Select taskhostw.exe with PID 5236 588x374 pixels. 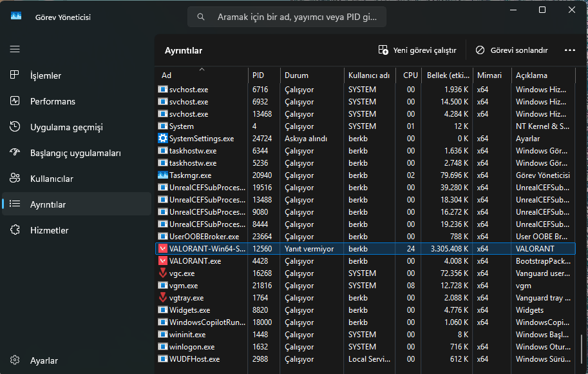click(365, 163)
